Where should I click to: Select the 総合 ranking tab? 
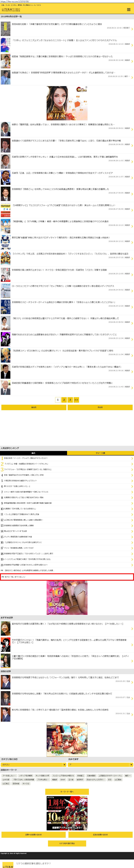click(33, 453)
